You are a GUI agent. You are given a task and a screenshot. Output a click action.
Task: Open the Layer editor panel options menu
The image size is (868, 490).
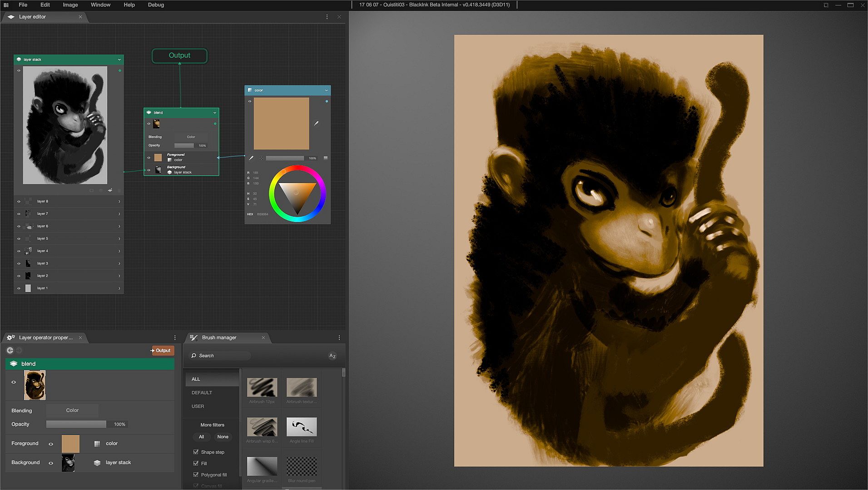coord(327,17)
